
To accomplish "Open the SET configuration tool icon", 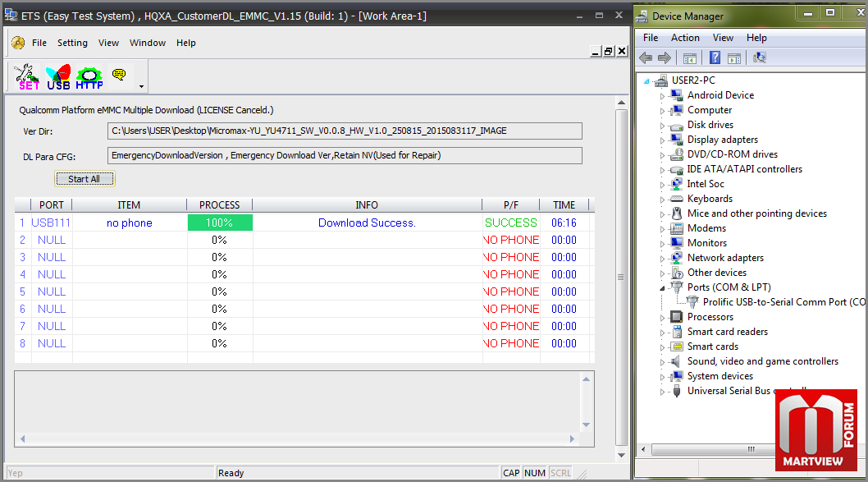I will coord(26,77).
